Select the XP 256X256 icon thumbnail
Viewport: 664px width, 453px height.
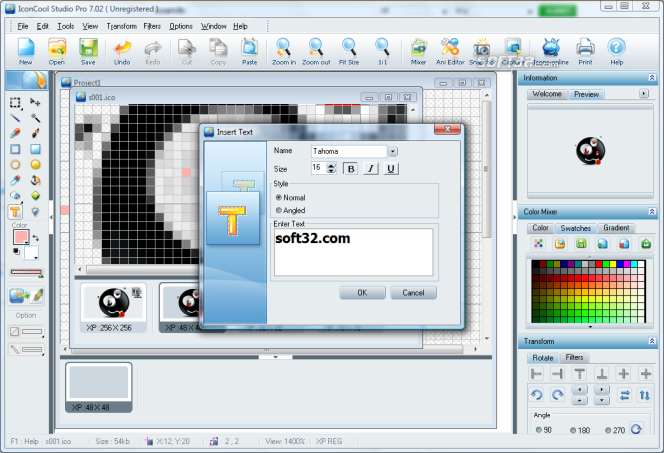click(113, 308)
